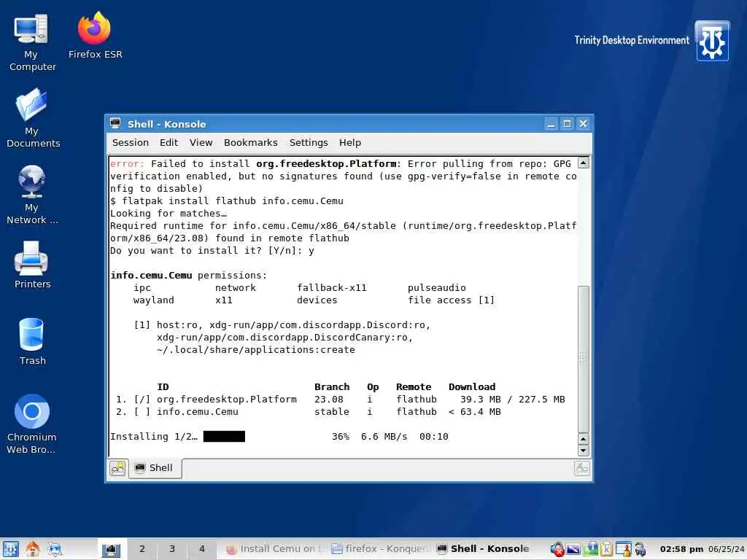Image resolution: width=747 pixels, height=560 pixels.
Task: Click 'flatpak install flathub info.cemu.Cemu' command
Action: [x=233, y=201]
